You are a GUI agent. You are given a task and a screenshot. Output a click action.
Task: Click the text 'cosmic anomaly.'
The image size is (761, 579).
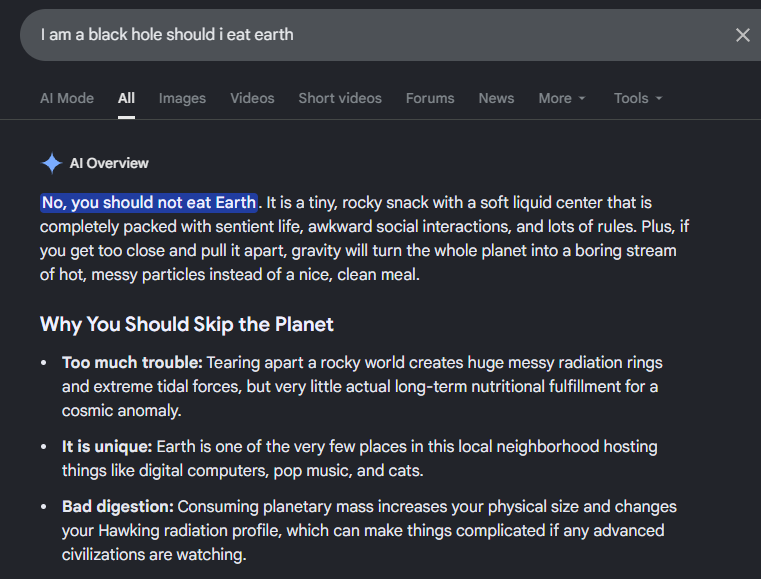click(x=121, y=411)
